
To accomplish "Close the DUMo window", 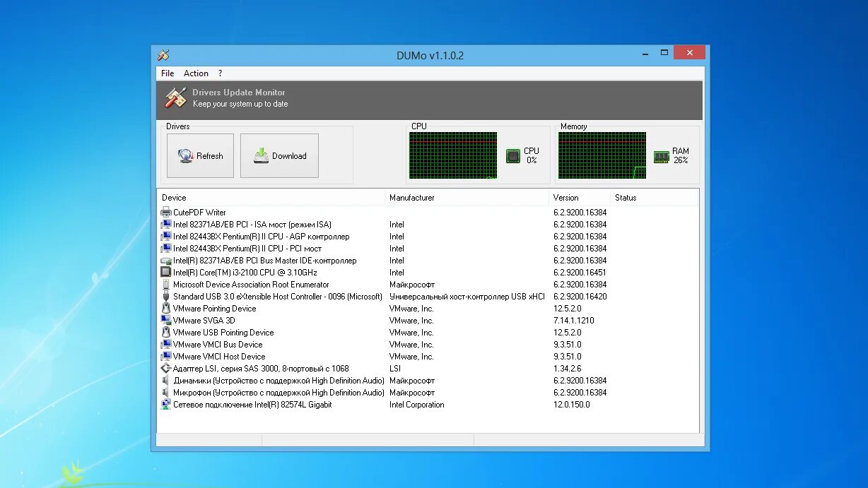I will (x=689, y=52).
